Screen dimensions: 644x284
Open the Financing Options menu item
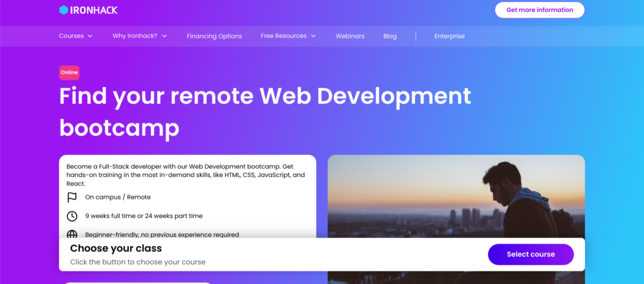click(x=214, y=37)
